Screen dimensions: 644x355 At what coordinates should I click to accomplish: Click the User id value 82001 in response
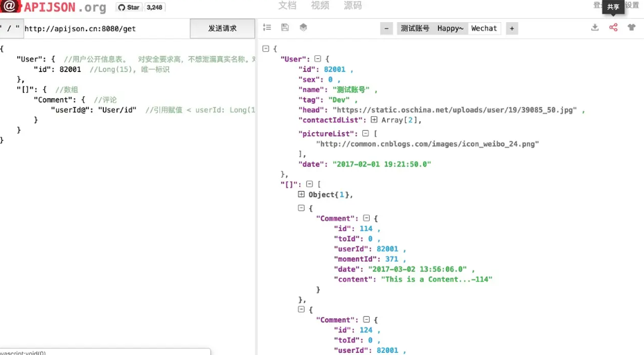[x=334, y=69]
